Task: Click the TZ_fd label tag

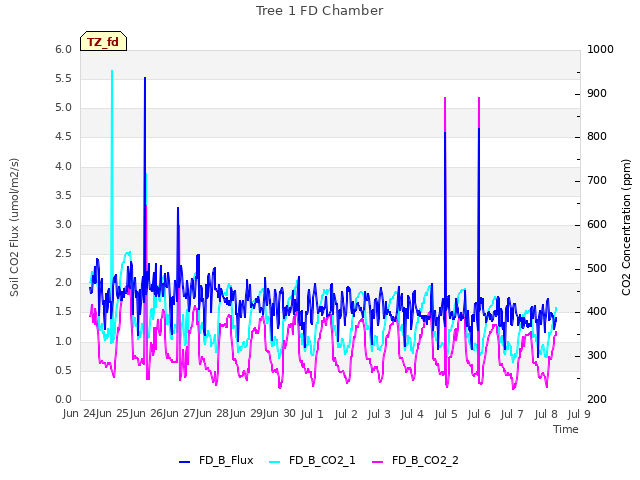Action: pos(103,41)
